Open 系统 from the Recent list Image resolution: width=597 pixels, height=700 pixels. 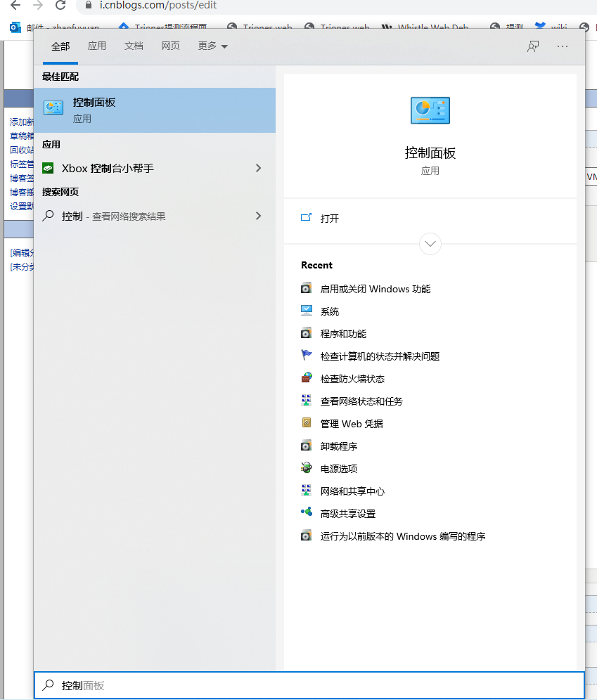click(x=330, y=311)
